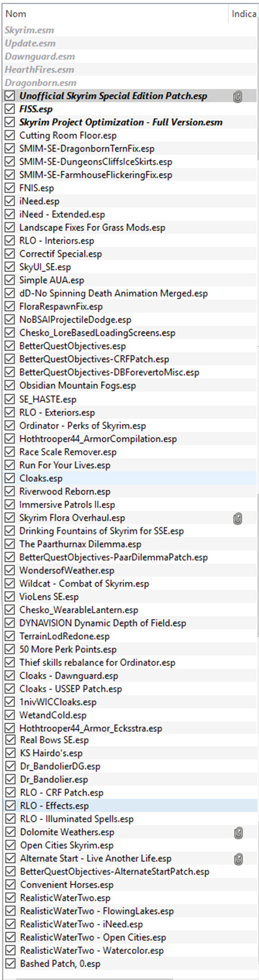Select DYNAVISION Dynamic Depth of Field.esp
This screenshot has width=259, height=980.
click(x=102, y=623)
